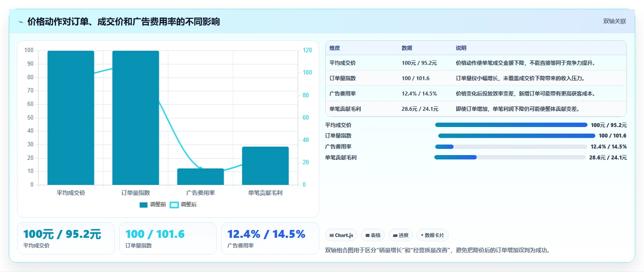Click the 表格 tag chip
This screenshot has height=272, width=644.
click(373, 235)
